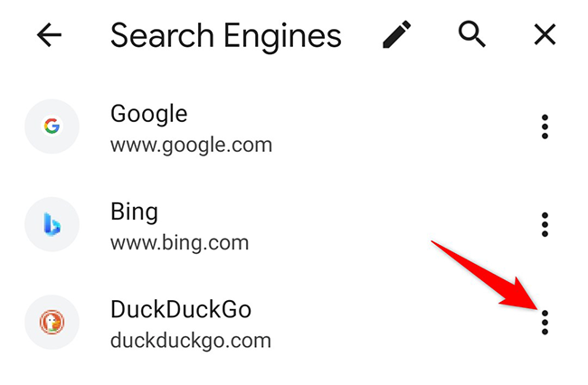Click the Search Engines page title
Screen dimensions: 588x385
pyautogui.click(x=226, y=36)
